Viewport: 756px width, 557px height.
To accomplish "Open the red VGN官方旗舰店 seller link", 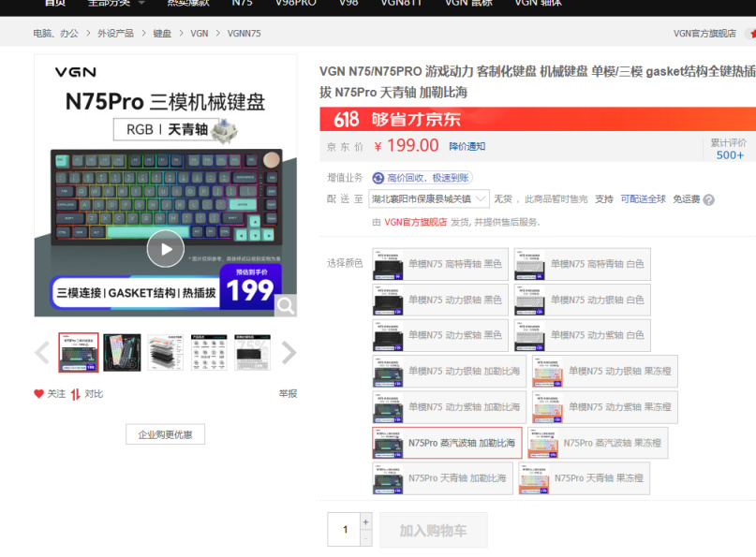I will (x=415, y=222).
